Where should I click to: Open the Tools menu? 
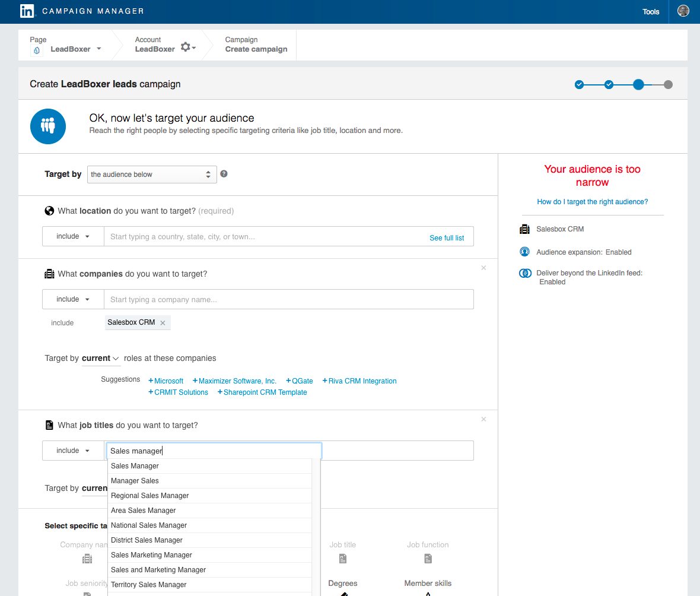coord(650,12)
